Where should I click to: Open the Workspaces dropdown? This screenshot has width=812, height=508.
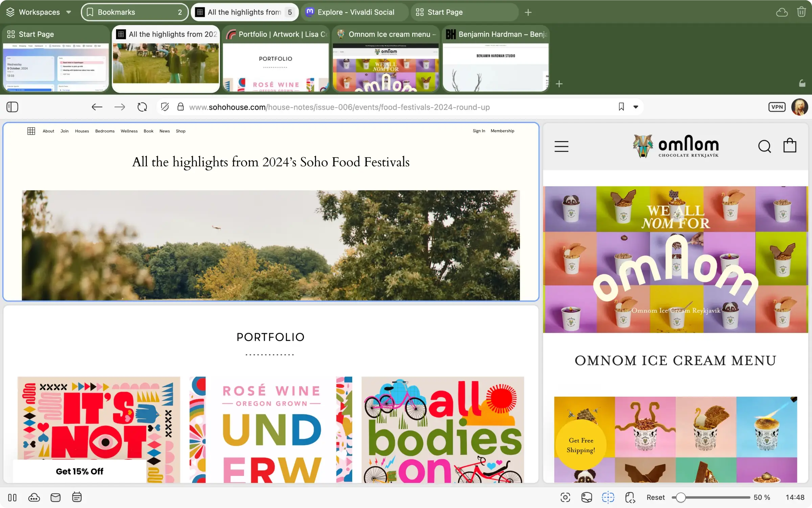38,12
